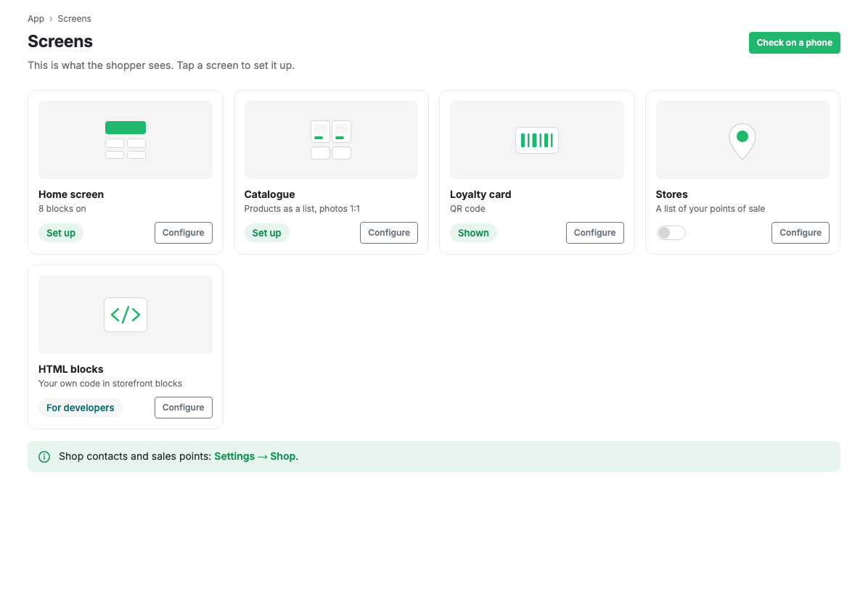
Task: Click the Set up badge on Catalogue
Action: [x=267, y=233]
